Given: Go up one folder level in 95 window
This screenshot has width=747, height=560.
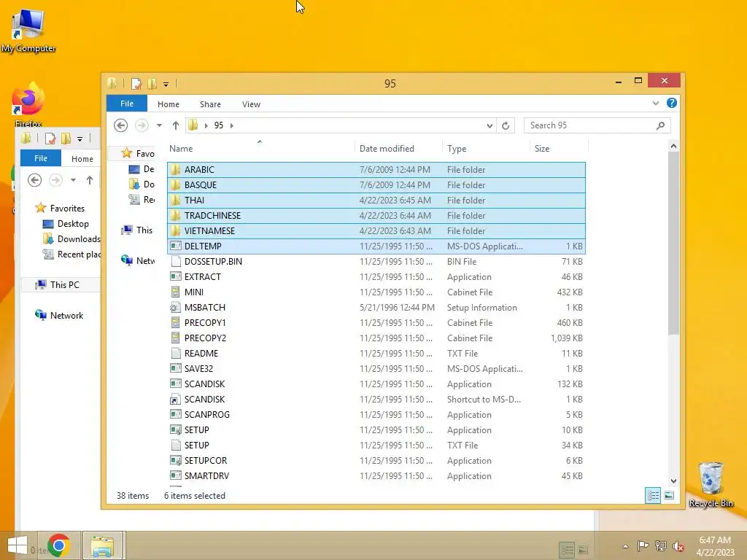Looking at the screenshot, I should (176, 125).
